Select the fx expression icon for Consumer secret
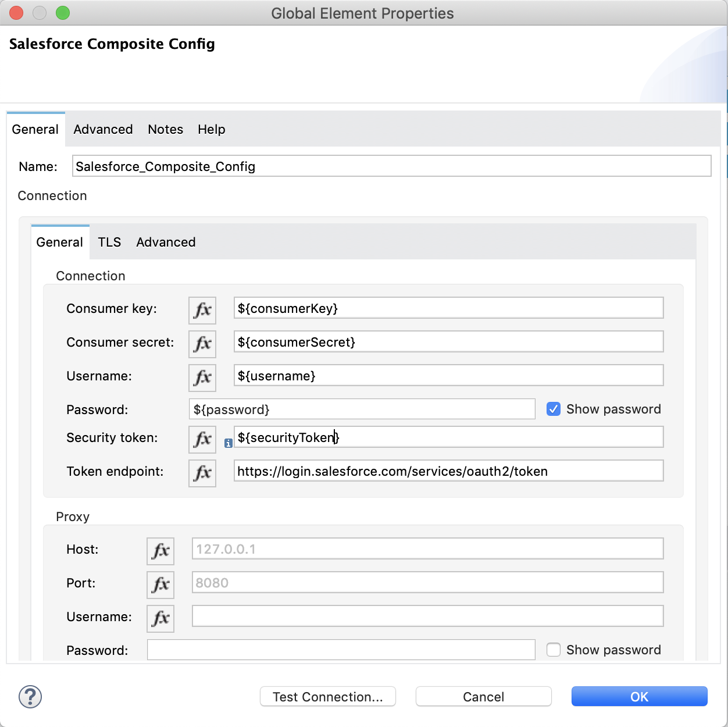The width and height of the screenshot is (728, 727). pos(202,344)
